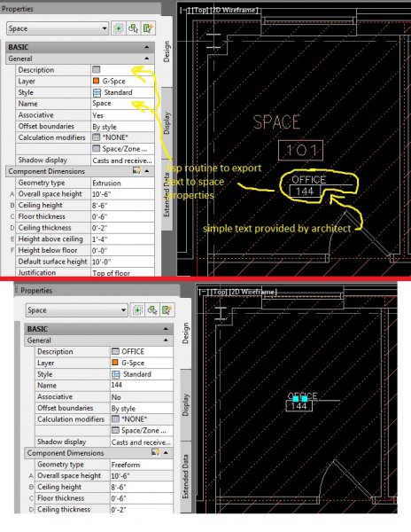Image resolution: width=411 pixels, height=532 pixels.
Task: Click the Top view control label in lower viewport
Action: [x=219, y=292]
